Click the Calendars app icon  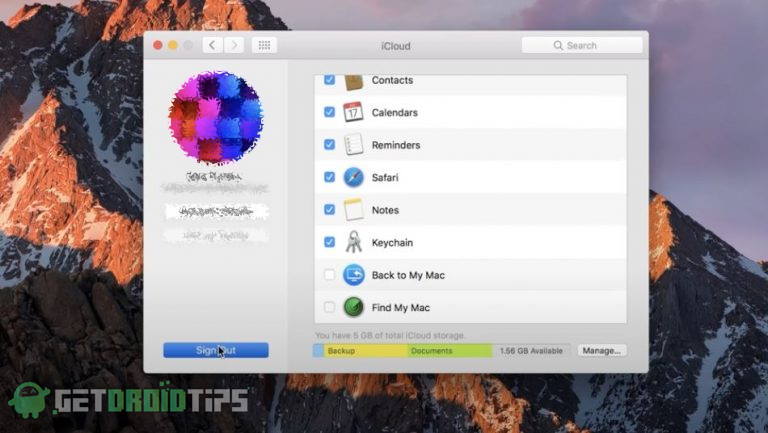pos(353,112)
